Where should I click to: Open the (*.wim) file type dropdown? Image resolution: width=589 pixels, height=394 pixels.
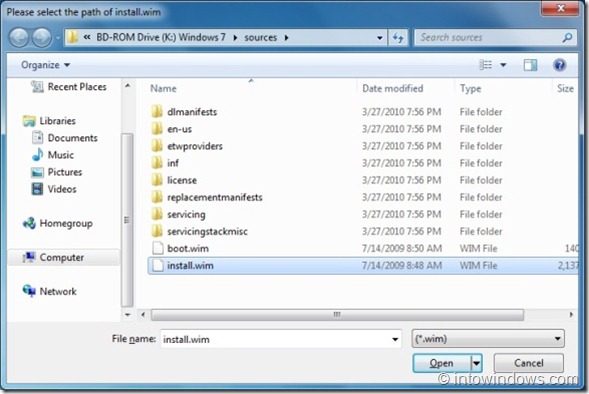pyautogui.click(x=488, y=339)
